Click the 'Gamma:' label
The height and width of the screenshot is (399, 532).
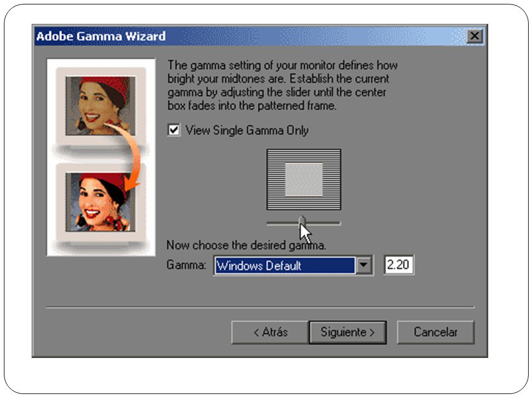[186, 265]
